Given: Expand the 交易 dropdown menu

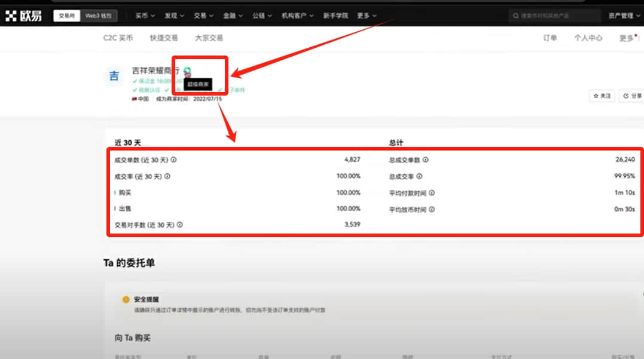Looking at the screenshot, I should click(203, 16).
